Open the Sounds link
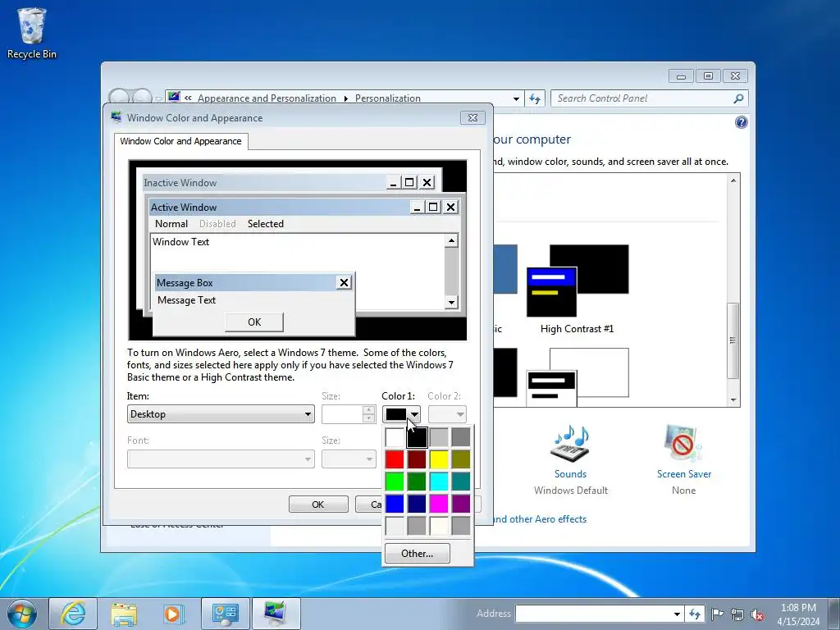The width and height of the screenshot is (840, 630). tap(570, 474)
